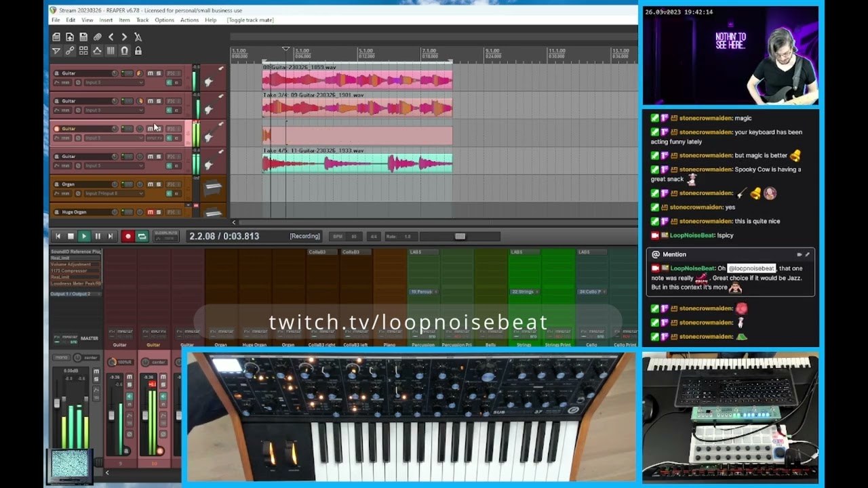Open the View menu
This screenshot has height=488, width=868.
tap(87, 20)
